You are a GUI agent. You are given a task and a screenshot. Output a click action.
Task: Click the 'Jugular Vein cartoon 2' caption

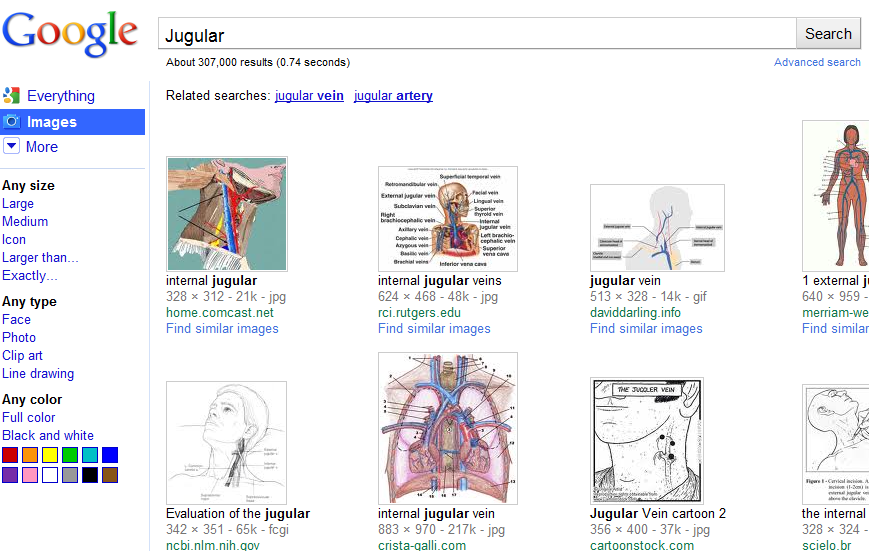click(x=658, y=513)
